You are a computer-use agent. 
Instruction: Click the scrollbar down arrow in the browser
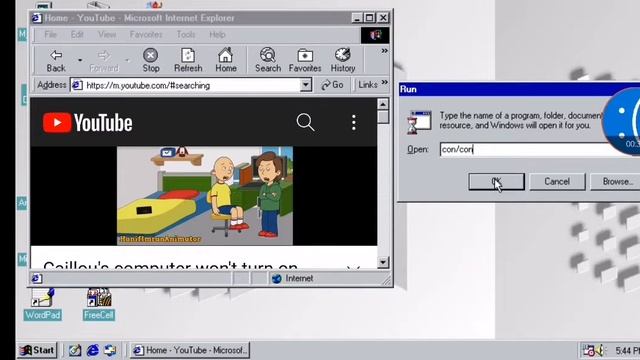pyautogui.click(x=382, y=262)
